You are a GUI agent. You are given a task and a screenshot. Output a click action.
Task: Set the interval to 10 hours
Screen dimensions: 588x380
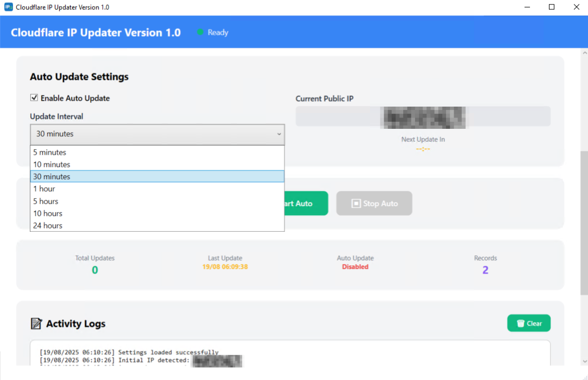157,213
